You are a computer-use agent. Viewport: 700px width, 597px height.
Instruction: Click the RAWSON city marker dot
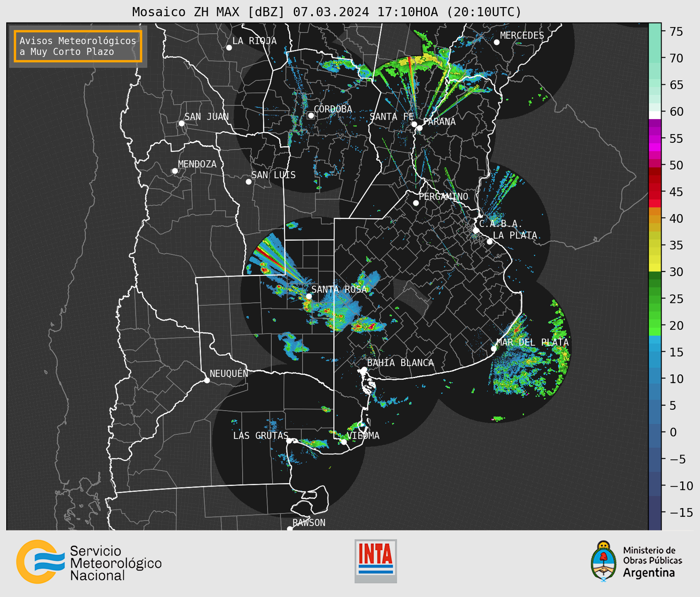click(290, 529)
